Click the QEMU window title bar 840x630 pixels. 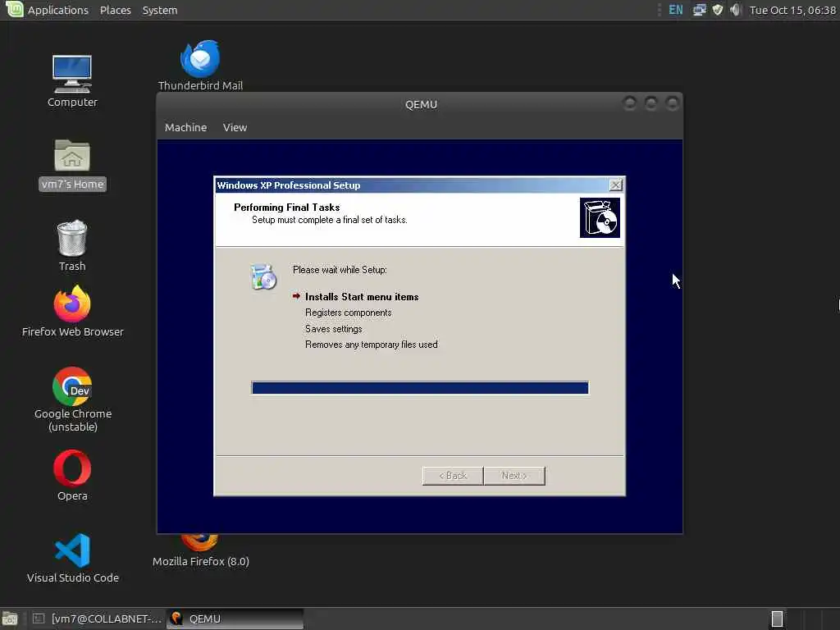click(421, 104)
